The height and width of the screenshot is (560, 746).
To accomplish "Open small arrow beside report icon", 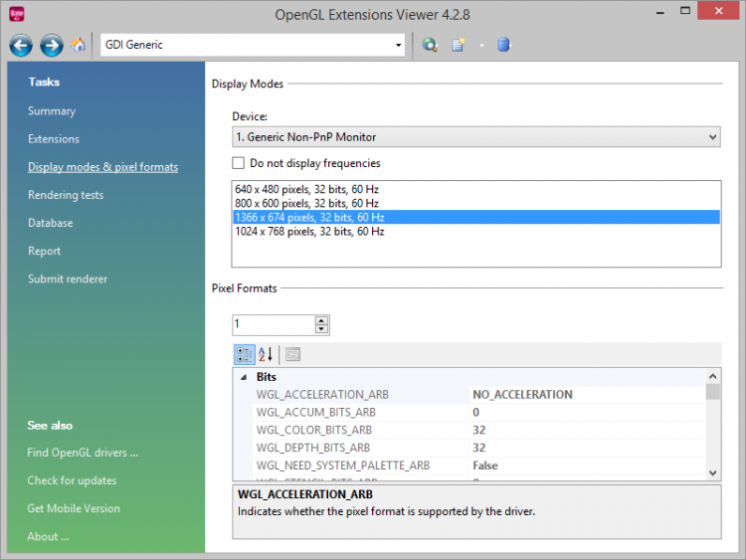I will (x=482, y=46).
